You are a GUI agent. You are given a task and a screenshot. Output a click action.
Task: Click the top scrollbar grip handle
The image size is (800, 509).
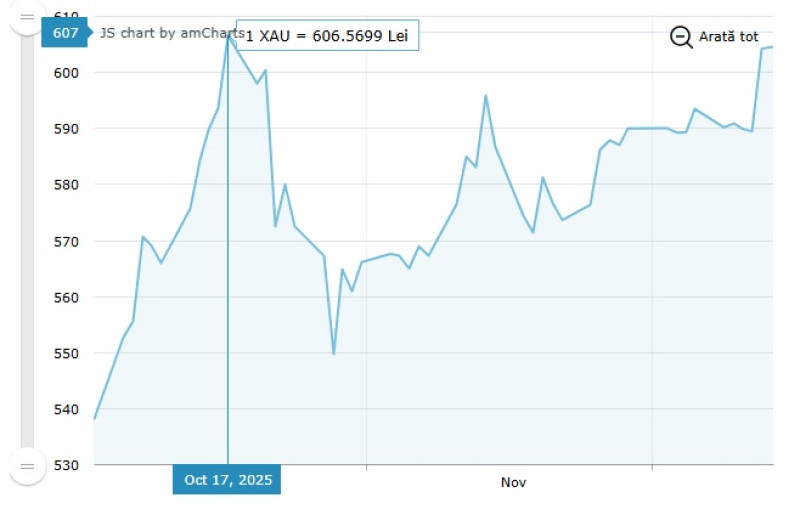27,19
